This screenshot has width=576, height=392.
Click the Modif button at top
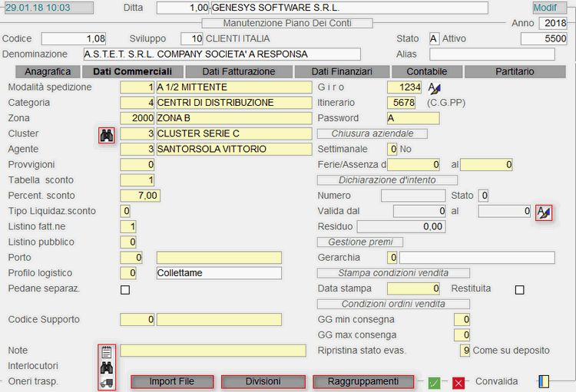545,8
